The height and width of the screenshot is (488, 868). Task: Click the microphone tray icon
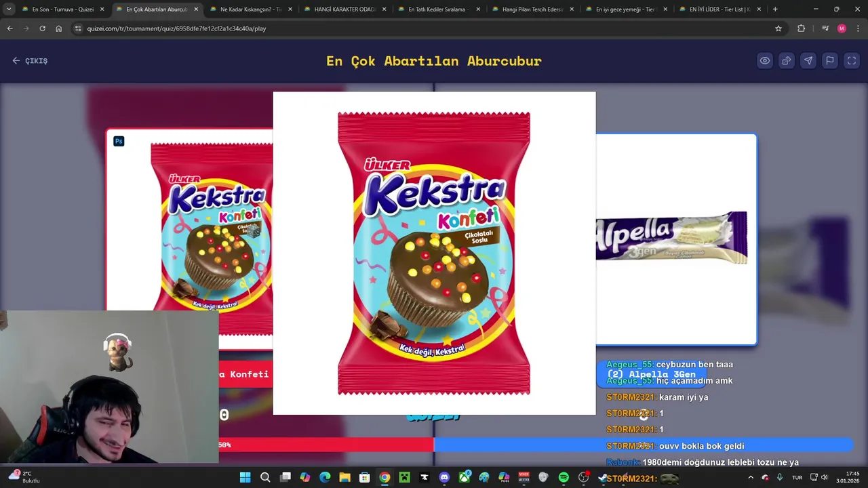pyautogui.click(x=780, y=477)
